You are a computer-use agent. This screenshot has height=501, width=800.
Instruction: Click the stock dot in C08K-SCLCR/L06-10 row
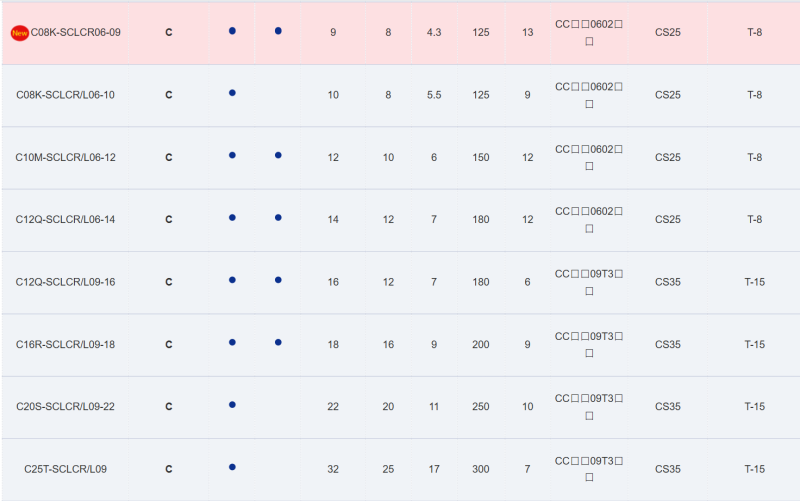pyautogui.click(x=232, y=93)
